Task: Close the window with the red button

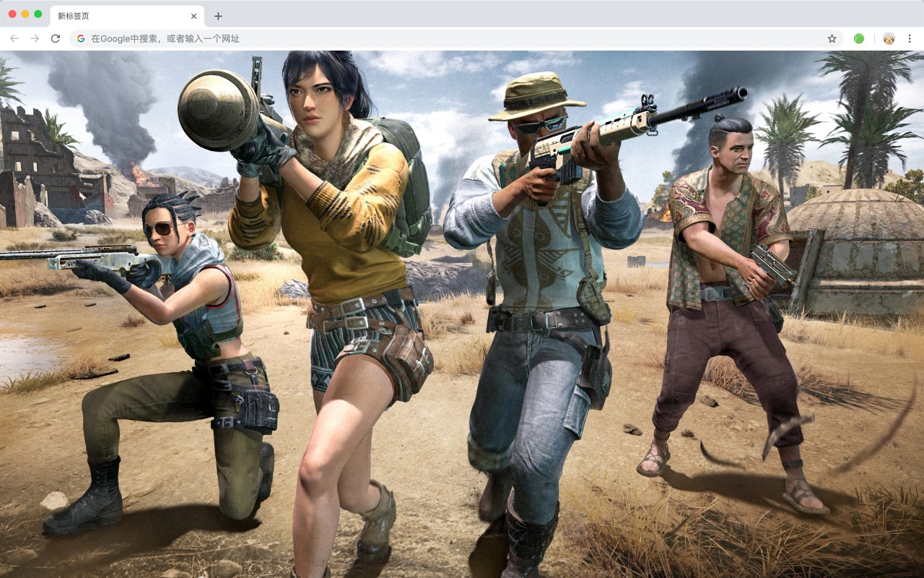Action: pyautogui.click(x=12, y=14)
